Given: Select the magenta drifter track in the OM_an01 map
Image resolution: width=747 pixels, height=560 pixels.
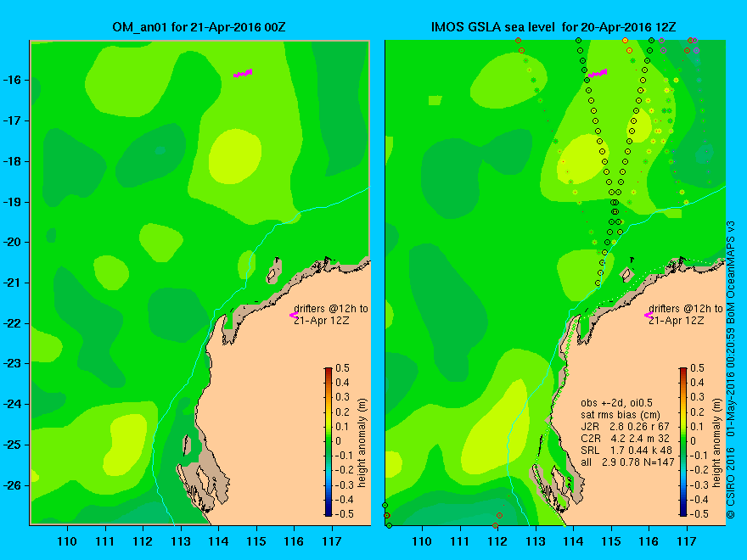Looking at the screenshot, I should point(243,73).
